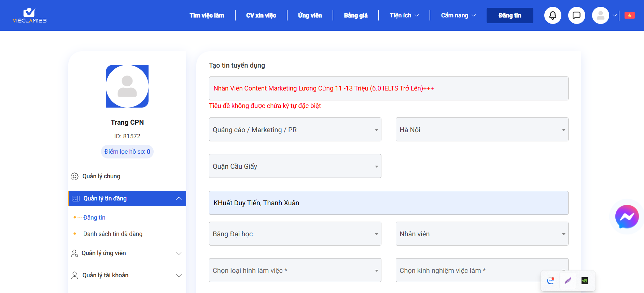The width and height of the screenshot is (644, 293).
Task: Open the notification bell icon
Action: [552, 15]
